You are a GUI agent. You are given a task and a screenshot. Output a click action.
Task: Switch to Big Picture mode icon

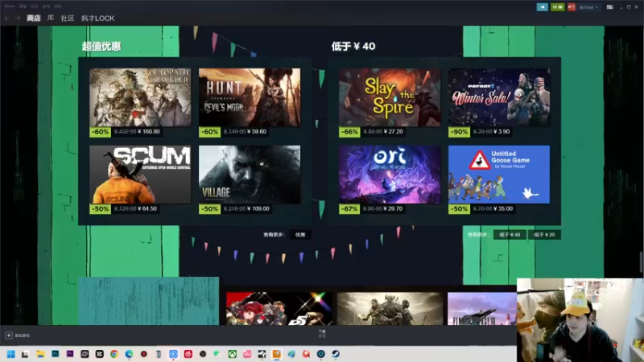610,7
